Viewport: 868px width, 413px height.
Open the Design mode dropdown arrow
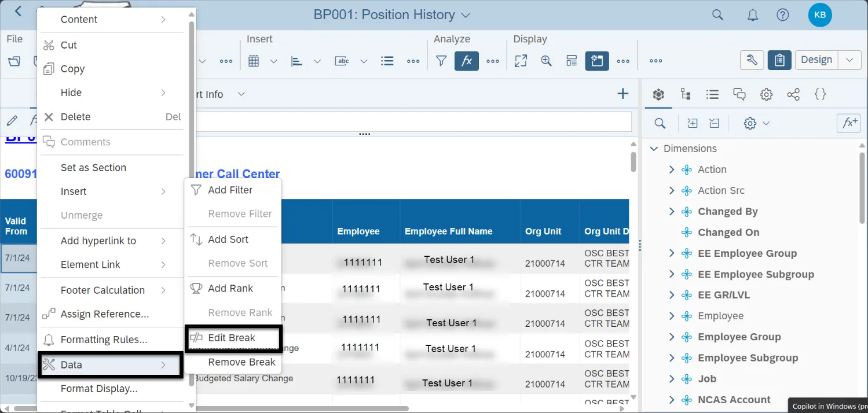coord(849,60)
